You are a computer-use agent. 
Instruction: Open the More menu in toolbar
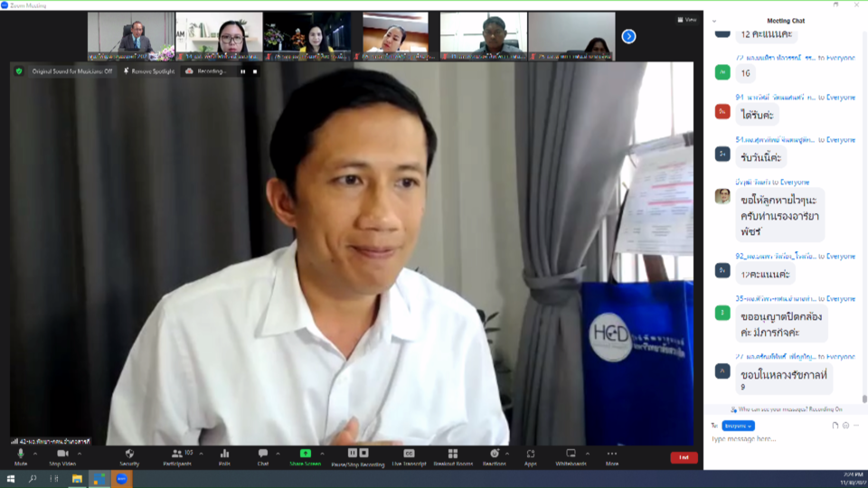point(612,454)
